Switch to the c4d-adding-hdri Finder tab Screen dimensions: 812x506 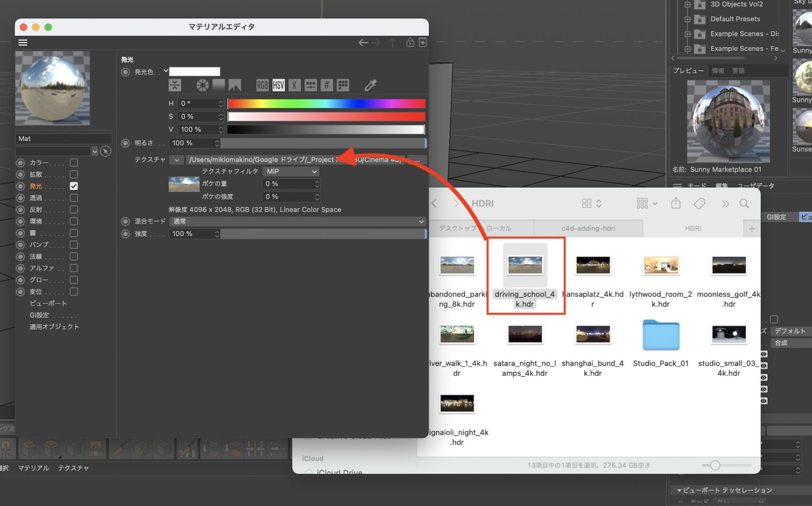click(588, 228)
